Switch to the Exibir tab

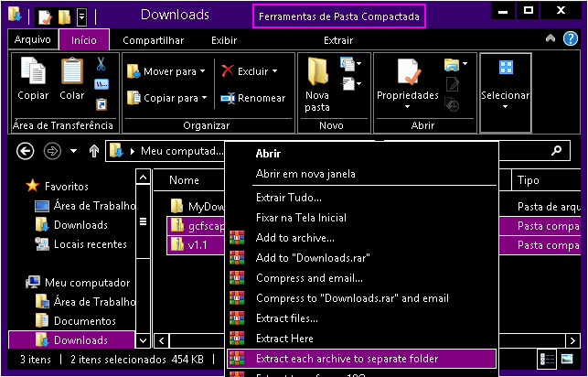(x=224, y=40)
